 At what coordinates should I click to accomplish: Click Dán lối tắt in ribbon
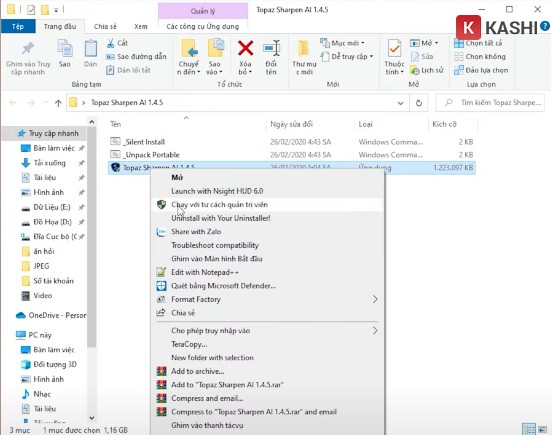[x=129, y=70]
